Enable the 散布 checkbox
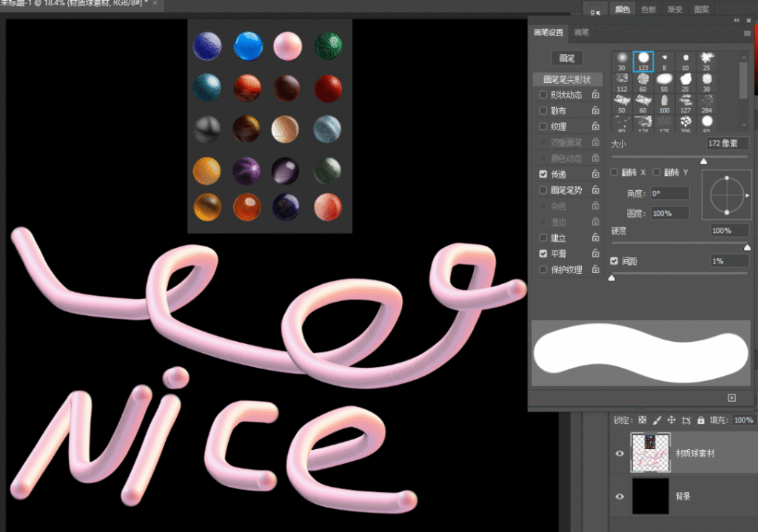This screenshot has width=758, height=532. point(543,111)
